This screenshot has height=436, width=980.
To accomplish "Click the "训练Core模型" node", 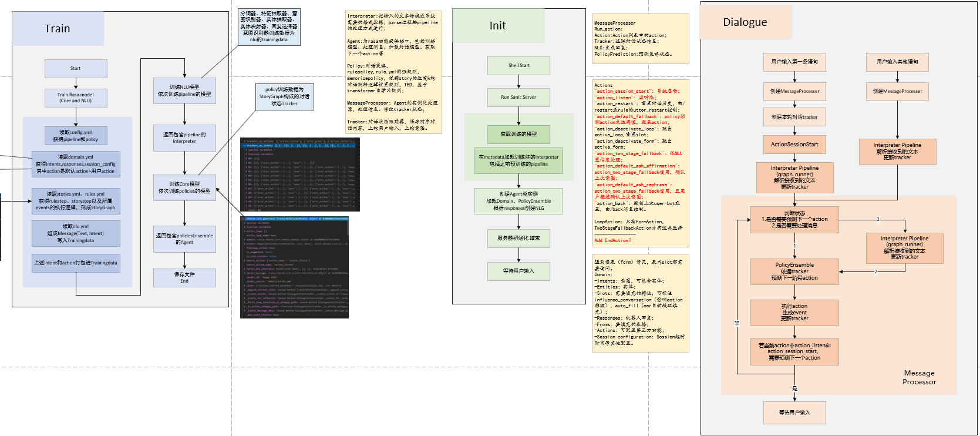I will click(184, 187).
